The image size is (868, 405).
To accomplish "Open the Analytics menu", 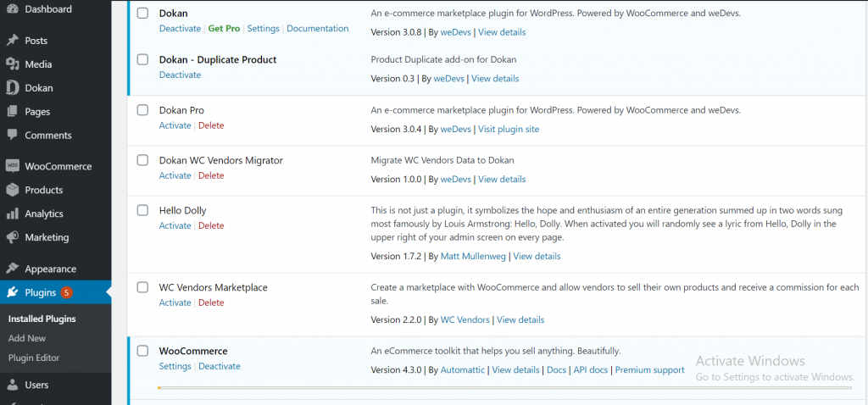I will (x=44, y=214).
